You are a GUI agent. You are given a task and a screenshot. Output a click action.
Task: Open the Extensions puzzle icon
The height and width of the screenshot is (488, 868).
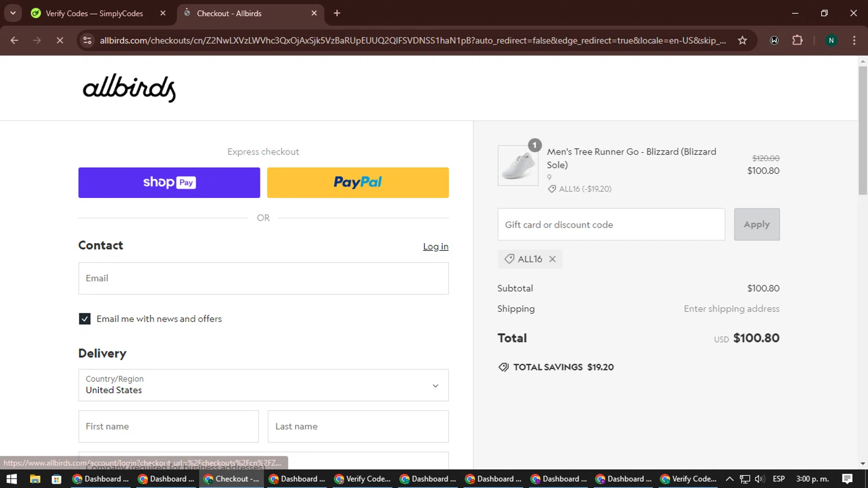[x=797, y=41]
